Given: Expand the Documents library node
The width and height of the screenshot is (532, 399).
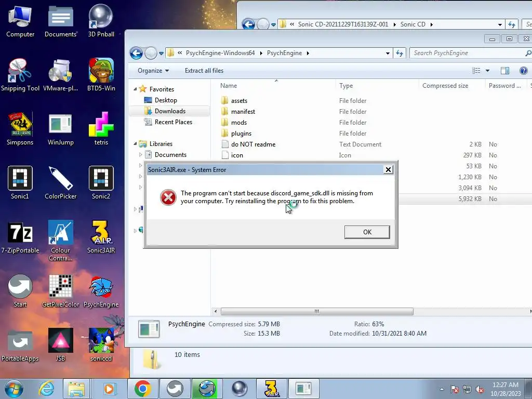Looking at the screenshot, I should pos(140,155).
